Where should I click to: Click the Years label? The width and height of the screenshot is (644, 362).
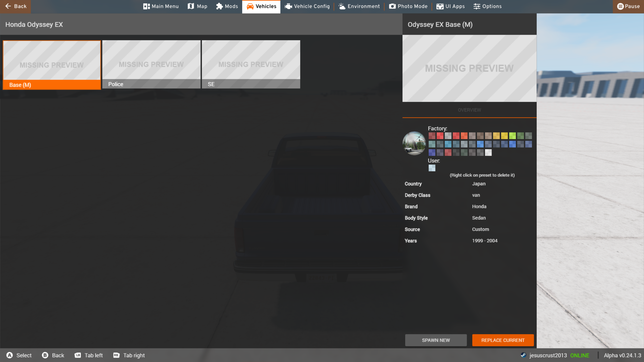(411, 241)
